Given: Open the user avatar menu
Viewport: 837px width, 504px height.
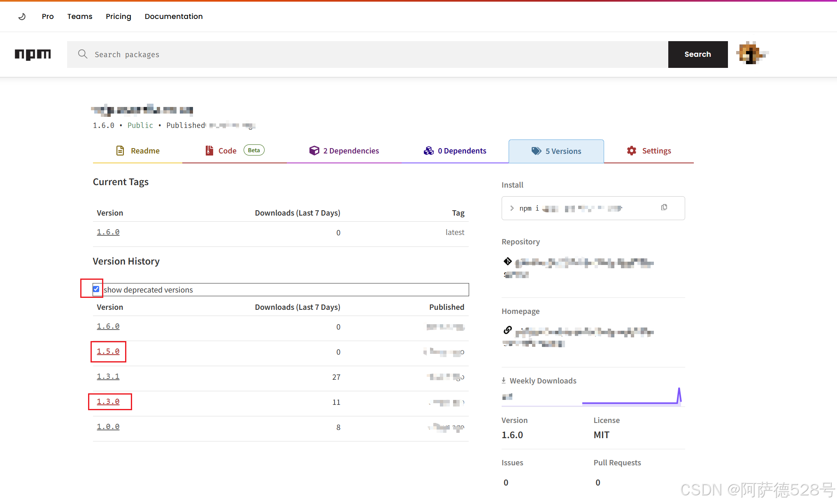Looking at the screenshot, I should tap(753, 54).
